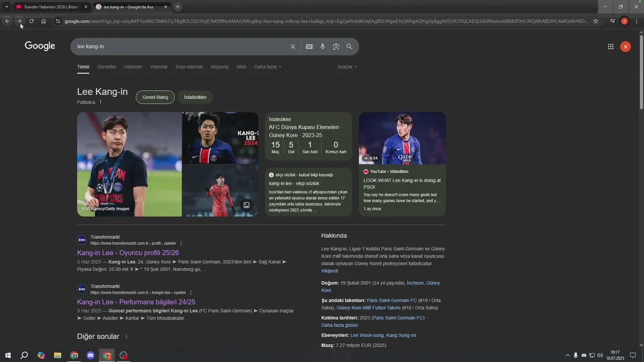Open the İncheon birthplace link
The width and height of the screenshot is (644, 362).
point(415,283)
